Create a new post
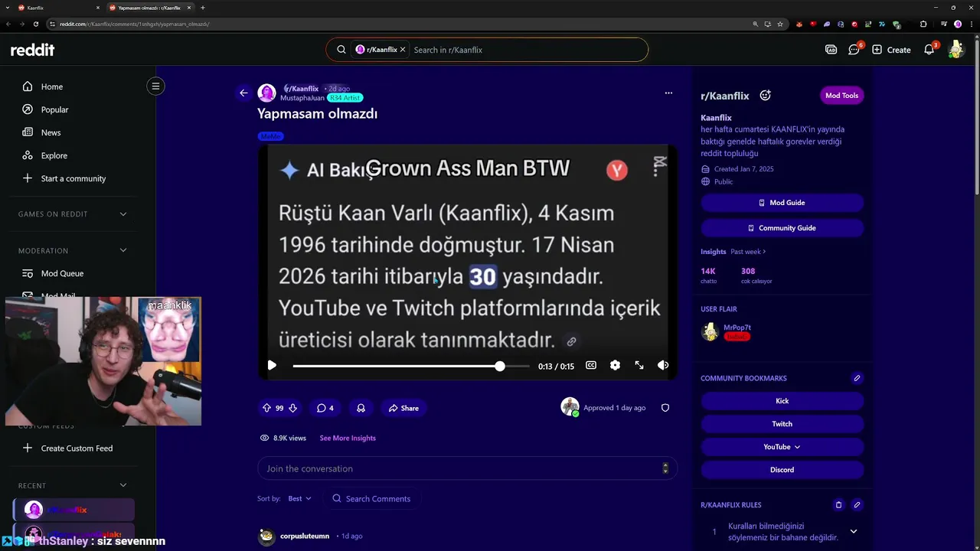The height and width of the screenshot is (551, 980). click(x=891, y=50)
